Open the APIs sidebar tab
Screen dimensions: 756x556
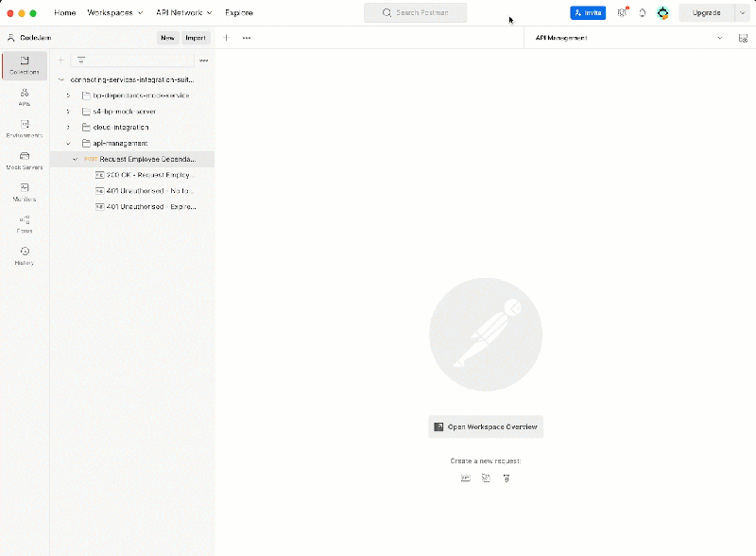pyautogui.click(x=25, y=97)
